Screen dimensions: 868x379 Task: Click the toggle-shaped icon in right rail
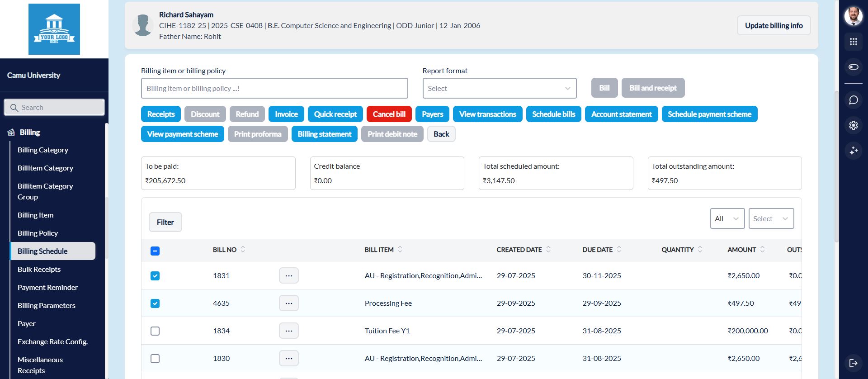(x=853, y=67)
